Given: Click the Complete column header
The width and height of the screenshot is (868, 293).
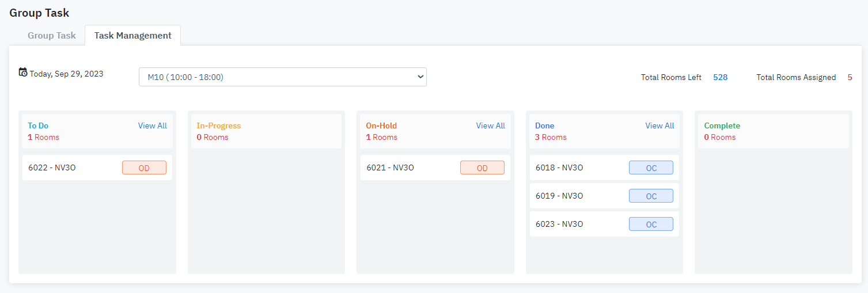Looking at the screenshot, I should coord(722,125).
